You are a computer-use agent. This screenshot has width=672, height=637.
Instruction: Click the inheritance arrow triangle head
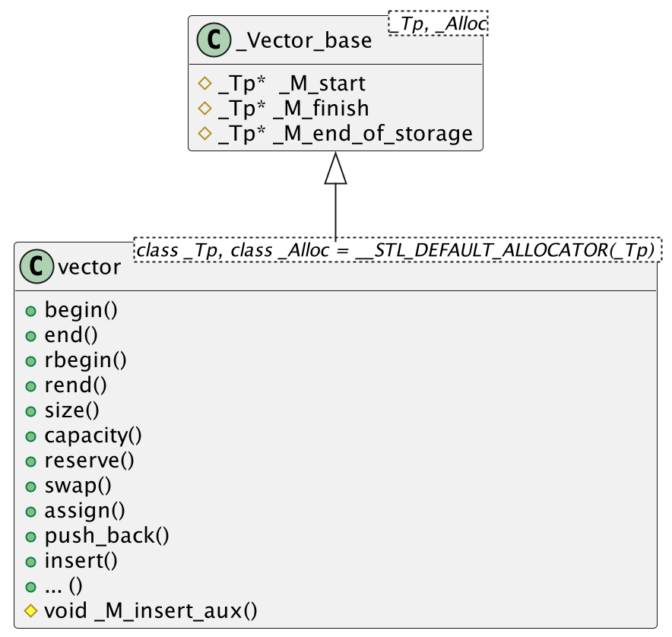(335, 169)
